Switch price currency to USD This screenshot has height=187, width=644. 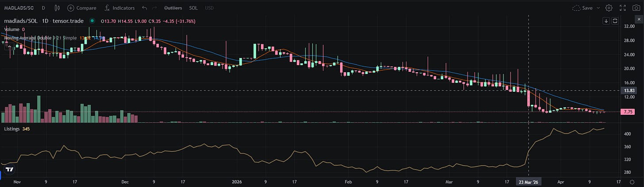[209, 8]
